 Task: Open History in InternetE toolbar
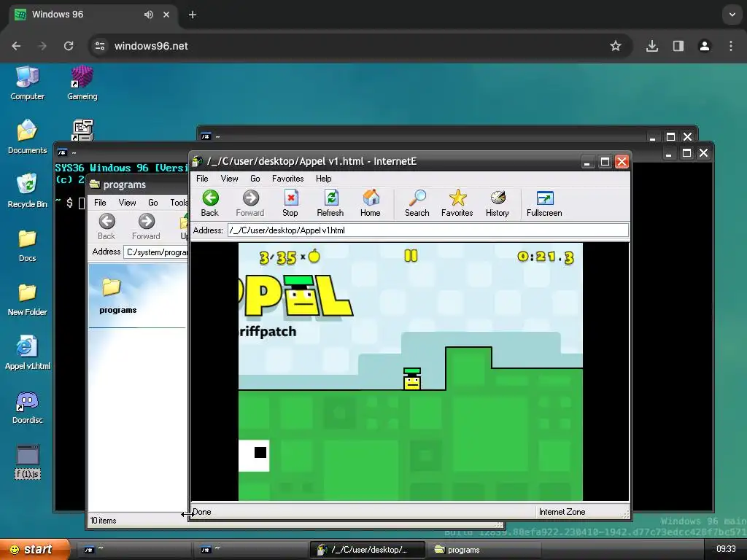498,203
